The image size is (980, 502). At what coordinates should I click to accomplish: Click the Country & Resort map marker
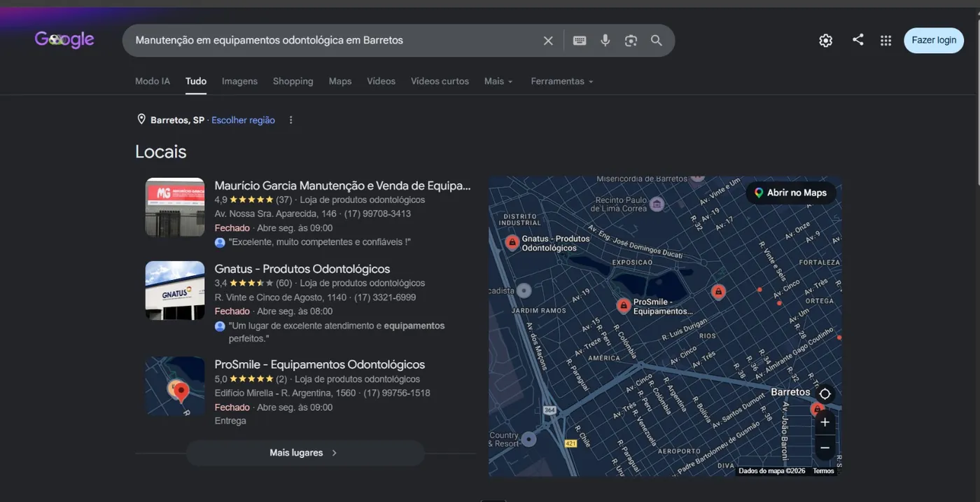(529, 439)
